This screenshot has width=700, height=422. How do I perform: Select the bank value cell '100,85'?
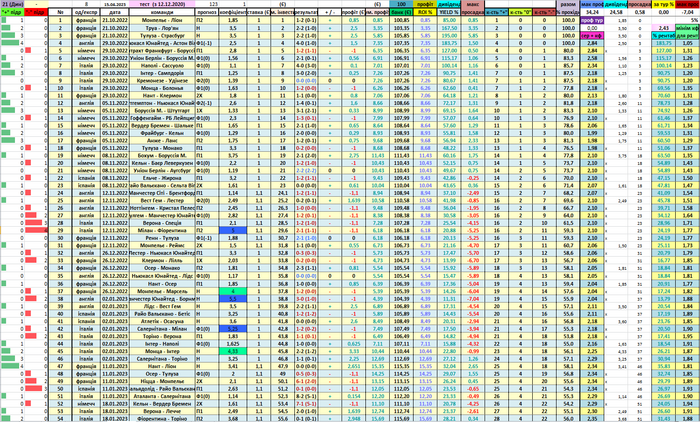click(401, 20)
